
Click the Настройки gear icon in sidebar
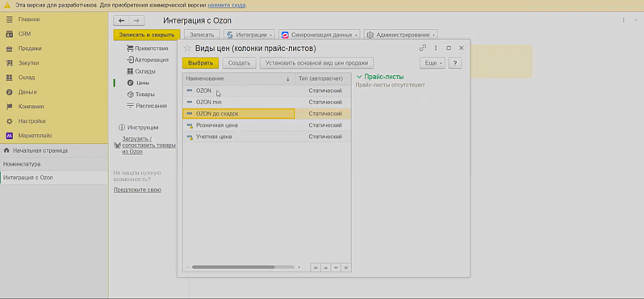click(x=9, y=121)
